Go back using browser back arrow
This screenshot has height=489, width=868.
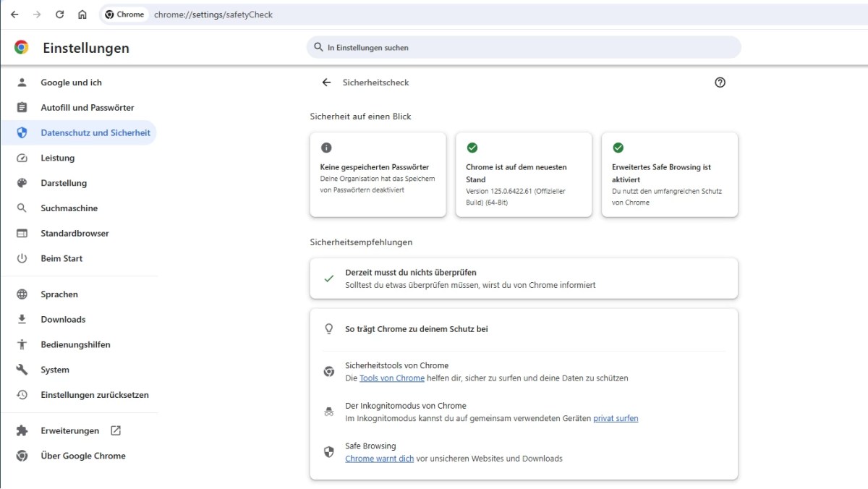pyautogui.click(x=14, y=14)
